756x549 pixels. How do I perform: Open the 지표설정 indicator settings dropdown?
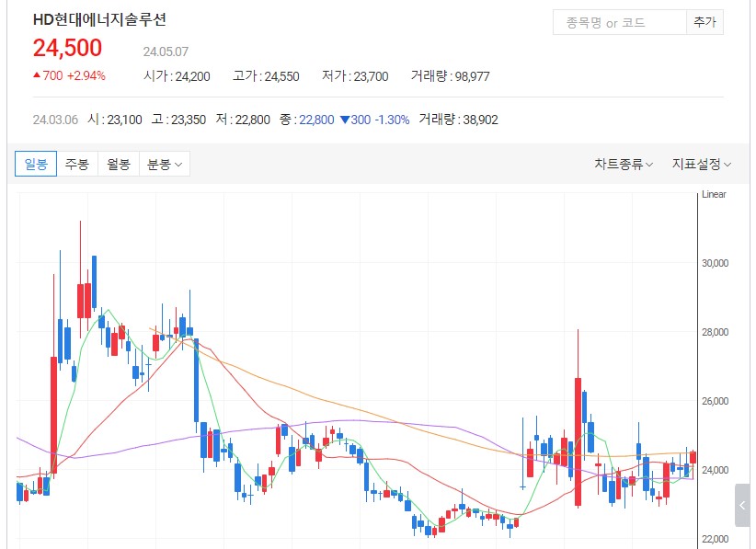click(700, 164)
